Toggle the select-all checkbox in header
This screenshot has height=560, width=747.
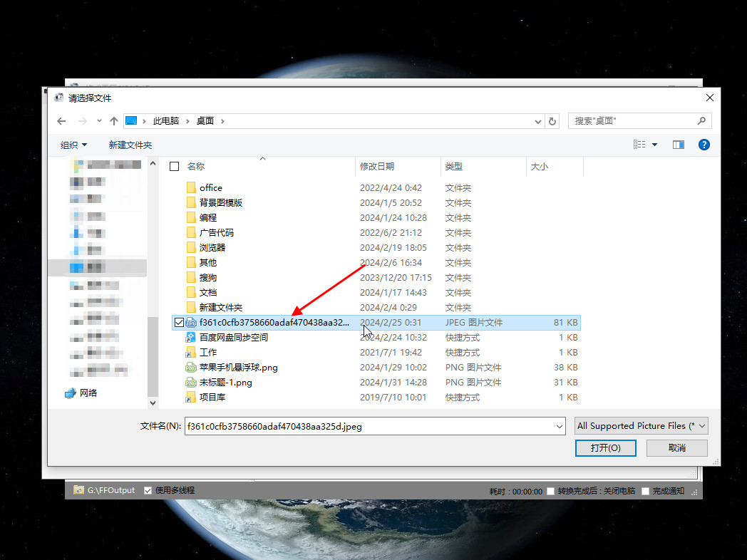(175, 166)
